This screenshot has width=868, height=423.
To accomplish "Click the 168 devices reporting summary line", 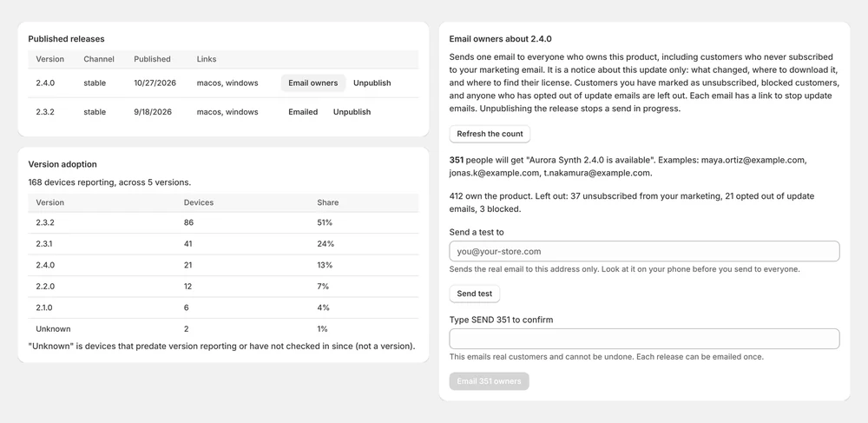I will [x=109, y=182].
